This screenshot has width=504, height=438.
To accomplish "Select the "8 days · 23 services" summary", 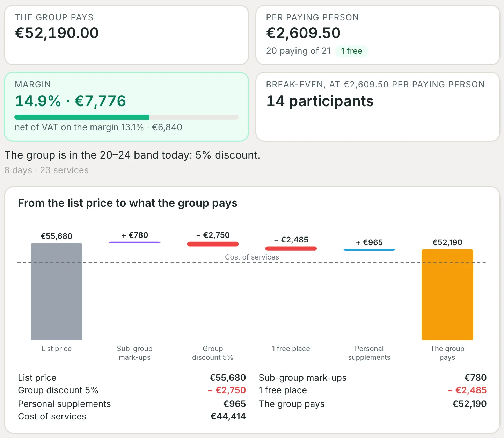I will (46, 170).
